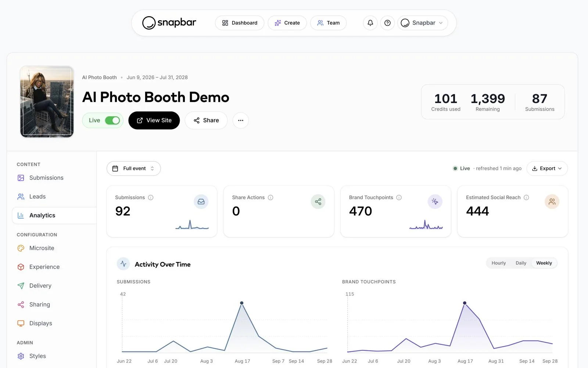Click the Estimated Social Reach people icon
The image size is (588, 368).
click(552, 202)
